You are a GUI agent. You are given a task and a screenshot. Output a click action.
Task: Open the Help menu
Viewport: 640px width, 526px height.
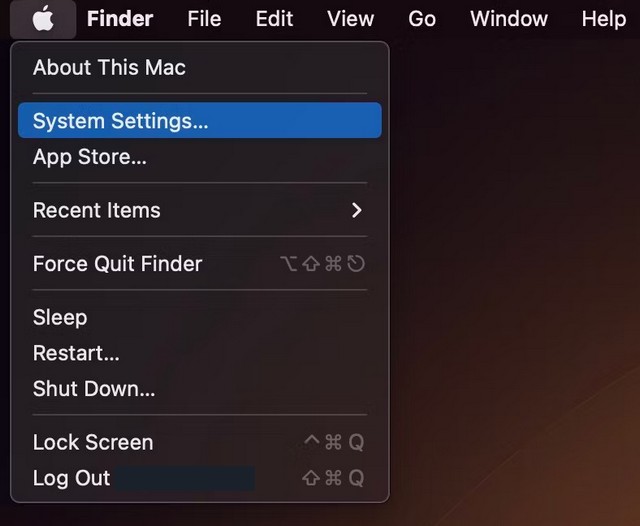pyautogui.click(x=603, y=18)
